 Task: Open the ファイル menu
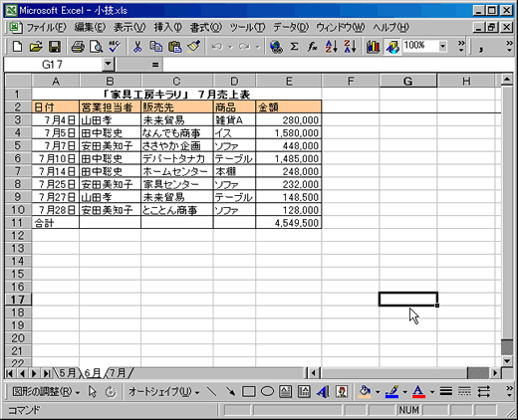(x=46, y=27)
